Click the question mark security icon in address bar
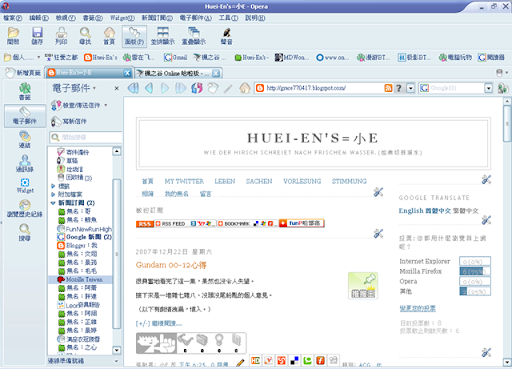 pyautogui.click(x=399, y=88)
